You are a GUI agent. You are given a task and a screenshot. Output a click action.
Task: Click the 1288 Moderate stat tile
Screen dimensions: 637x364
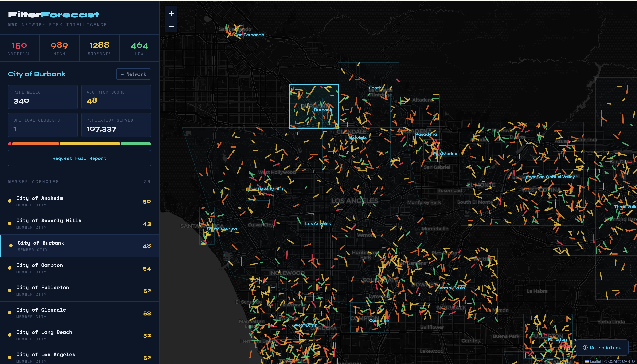[x=99, y=48]
